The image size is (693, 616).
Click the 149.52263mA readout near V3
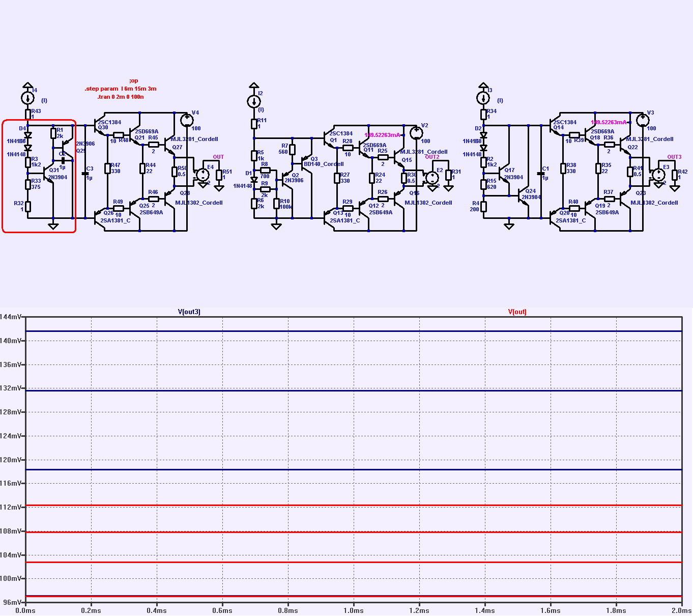coord(609,122)
